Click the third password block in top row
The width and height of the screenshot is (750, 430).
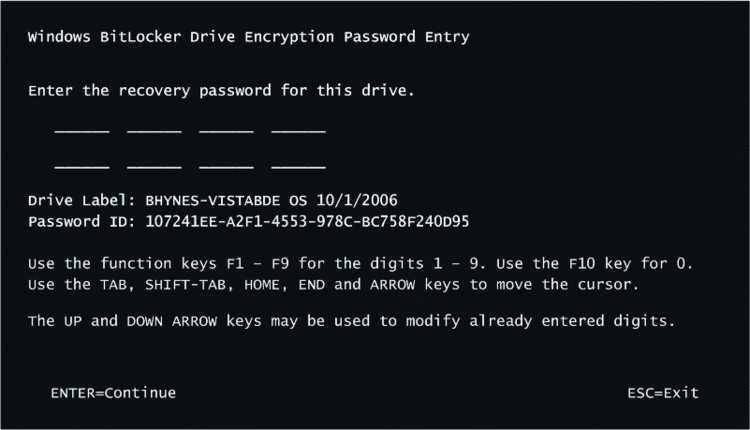[227, 127]
